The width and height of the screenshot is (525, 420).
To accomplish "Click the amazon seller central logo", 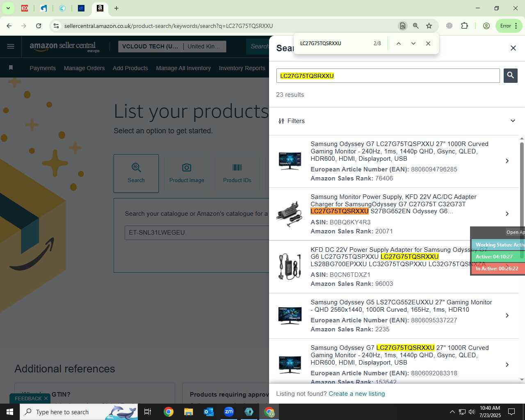I will pyautogui.click(x=64, y=47).
